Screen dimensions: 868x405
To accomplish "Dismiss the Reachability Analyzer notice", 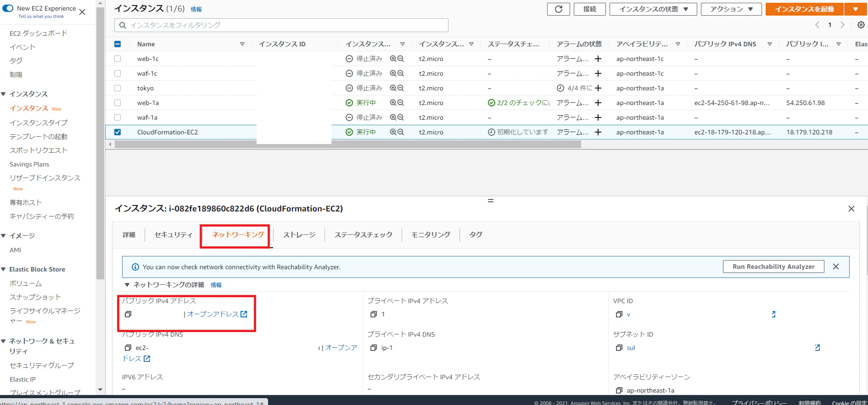I will (836, 266).
